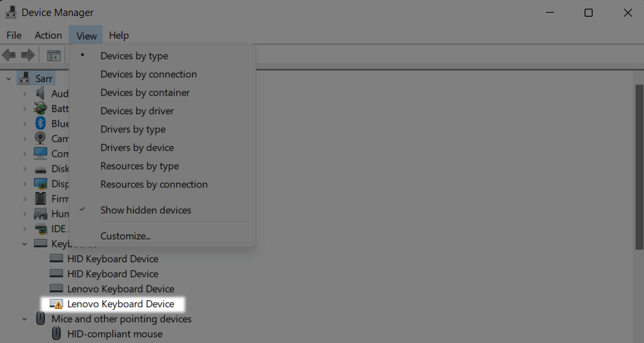Open Customize... dialog from View menu

click(x=125, y=236)
